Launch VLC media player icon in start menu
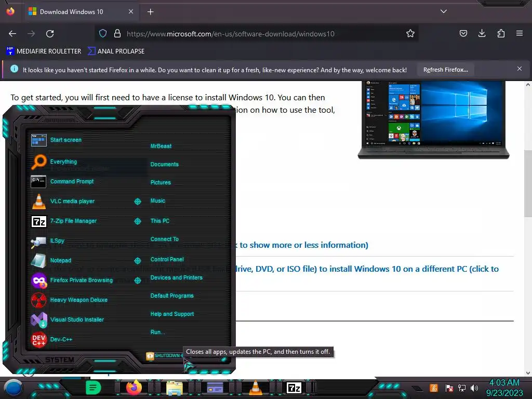 [x=38, y=201]
